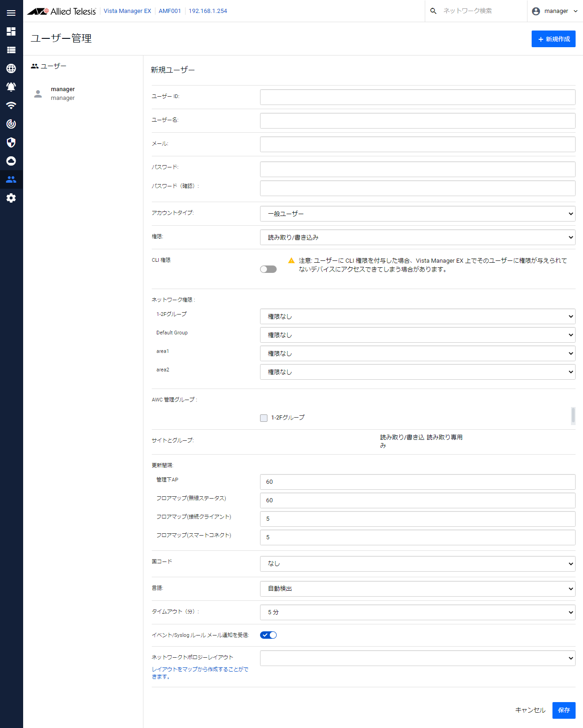This screenshot has width=583, height=728.
Task: Open the dashboard icon in sidebar
Action: (11, 31)
